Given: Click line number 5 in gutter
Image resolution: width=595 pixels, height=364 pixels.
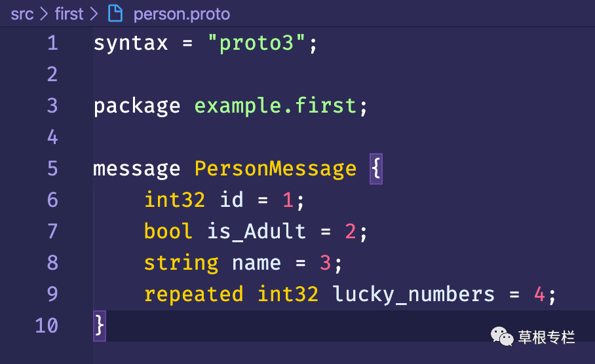Looking at the screenshot, I should [52, 168].
